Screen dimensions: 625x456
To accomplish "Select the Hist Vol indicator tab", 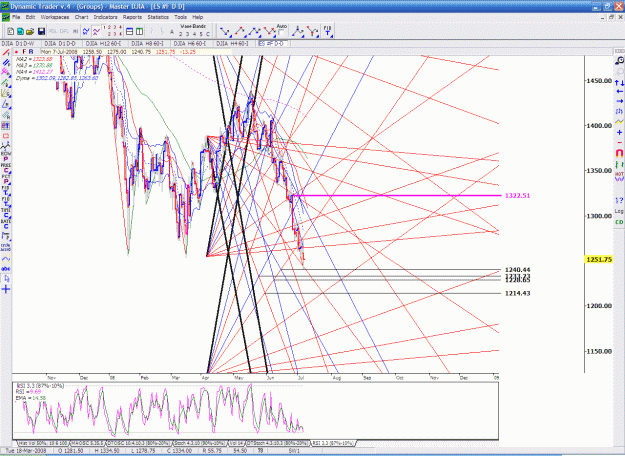I will click(x=43, y=443).
